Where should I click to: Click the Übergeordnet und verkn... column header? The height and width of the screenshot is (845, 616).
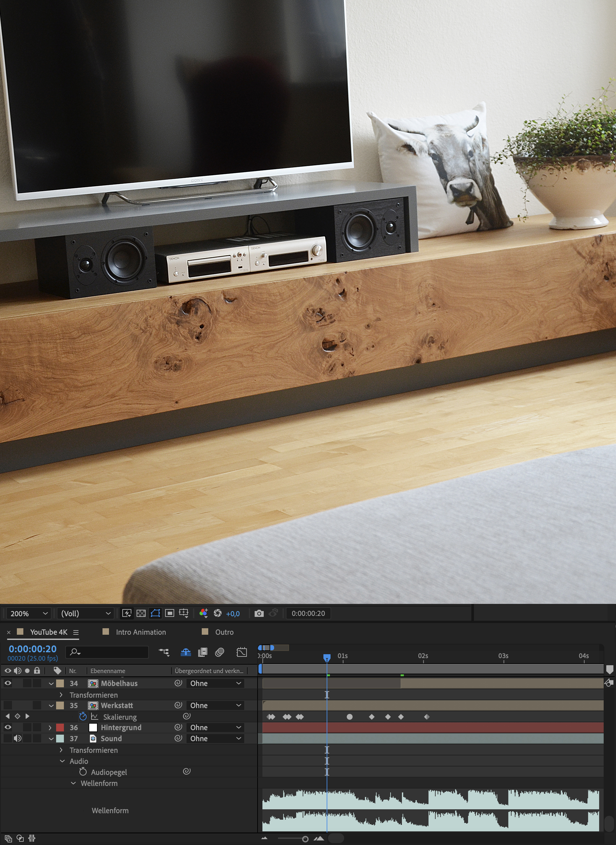[209, 671]
